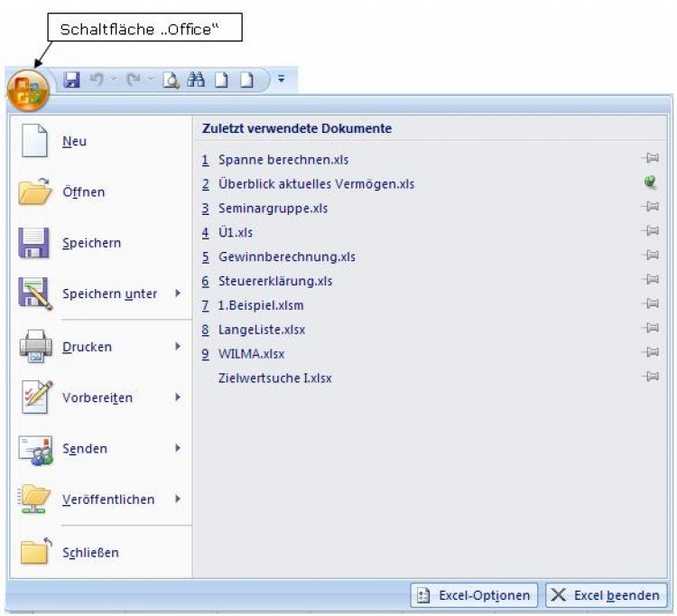
Task: Click the round Office button
Action: [28, 89]
